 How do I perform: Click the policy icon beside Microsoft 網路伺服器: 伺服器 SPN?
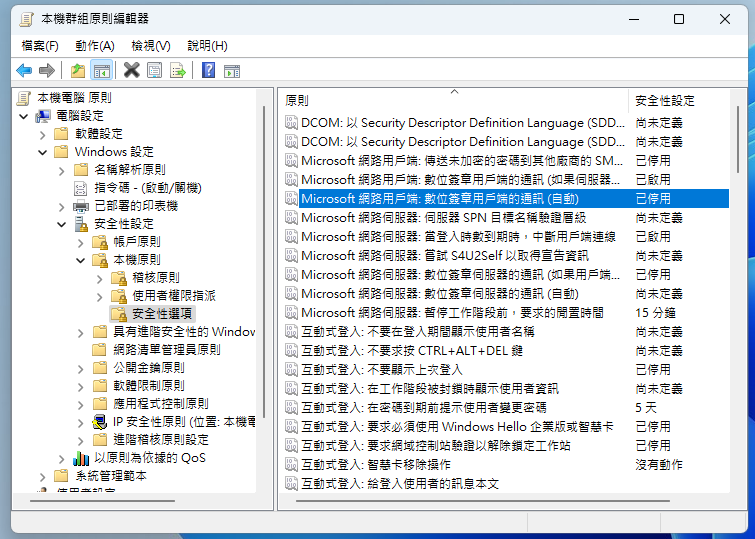pos(291,218)
